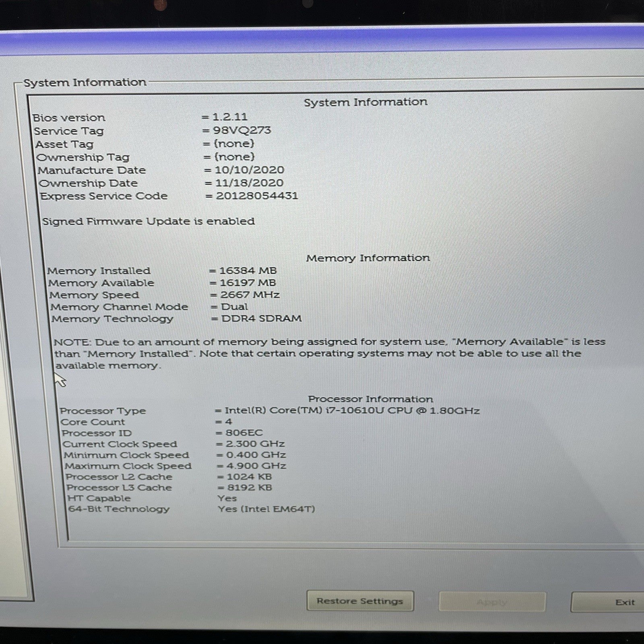
Task: Select the Bios version value 1.2.11
Action: pyautogui.click(x=230, y=117)
